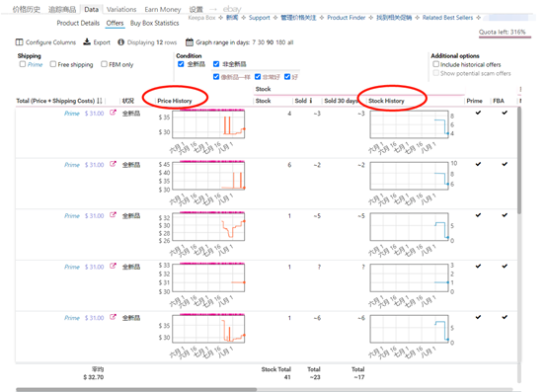Viewport: 547px width, 392px height.
Task: Open the Configure Columns icon
Action: pos(19,42)
